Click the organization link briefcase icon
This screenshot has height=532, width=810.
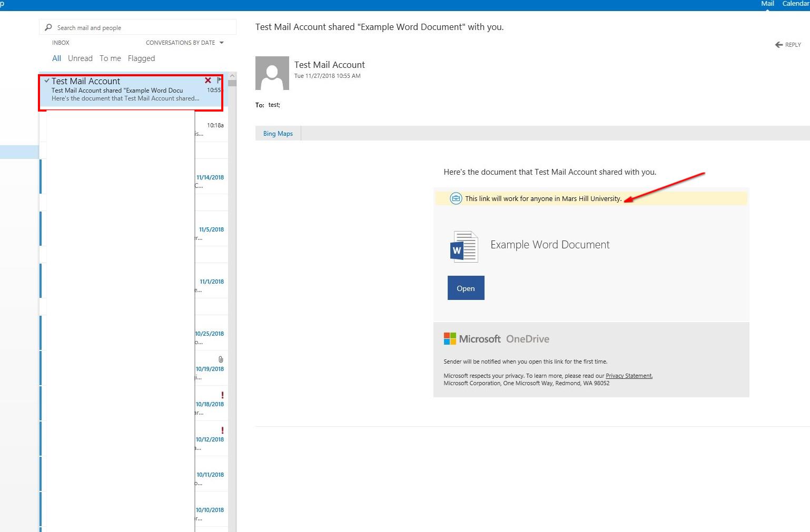point(456,198)
